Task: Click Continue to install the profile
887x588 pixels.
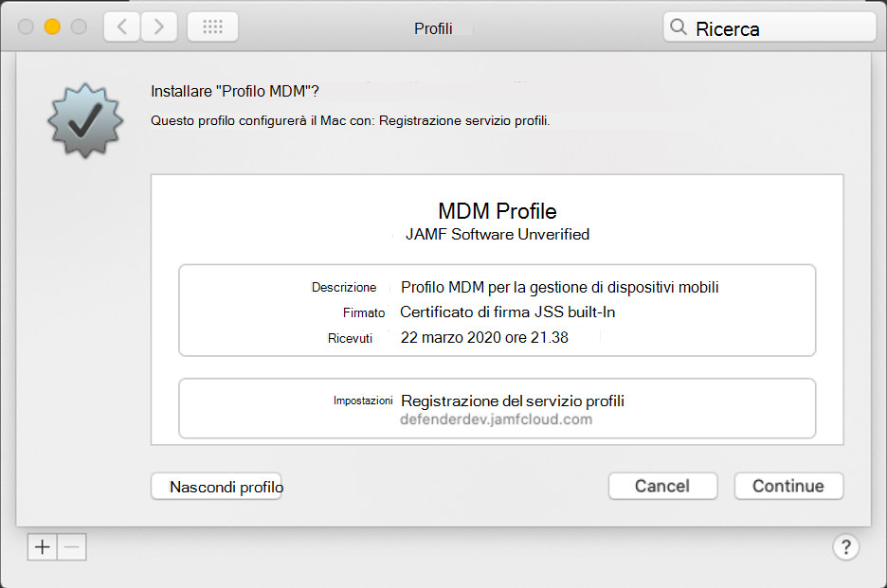Action: [788, 486]
